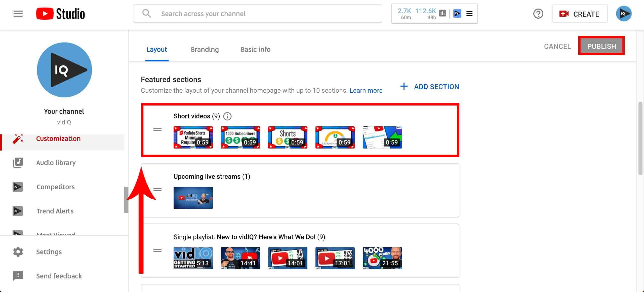The width and height of the screenshot is (644, 292).
Task: Switch to the Branding tab
Action: click(205, 49)
